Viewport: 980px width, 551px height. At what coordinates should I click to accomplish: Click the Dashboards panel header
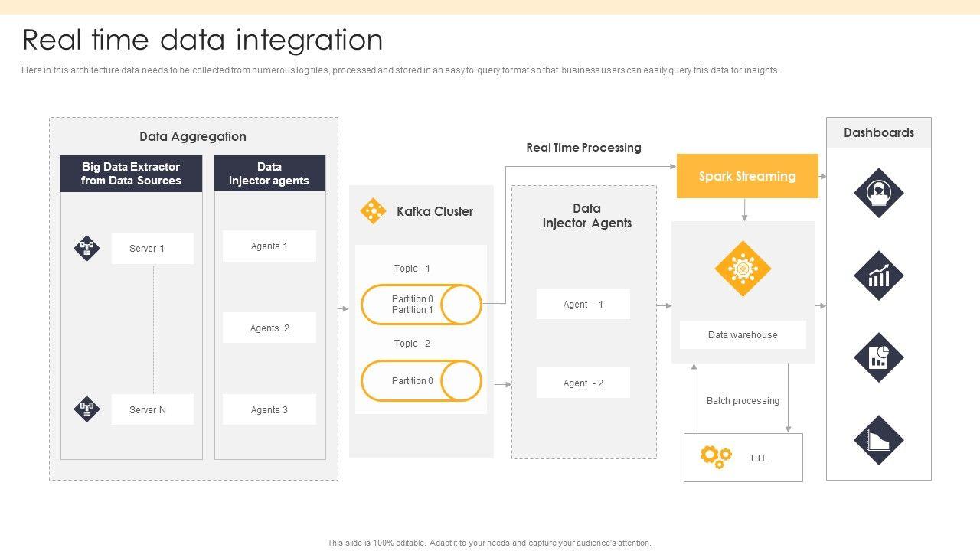[x=879, y=132]
